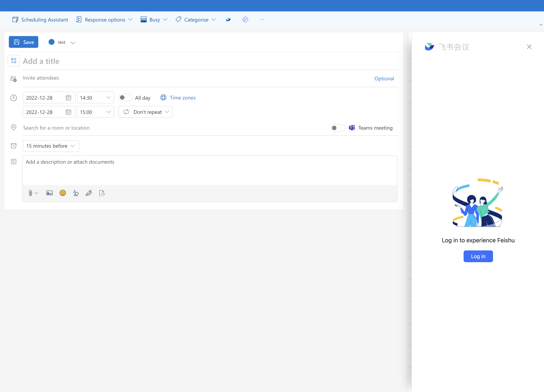Attach a file using the paperclip icon
Screen dimensions: 544x392
pos(30,193)
